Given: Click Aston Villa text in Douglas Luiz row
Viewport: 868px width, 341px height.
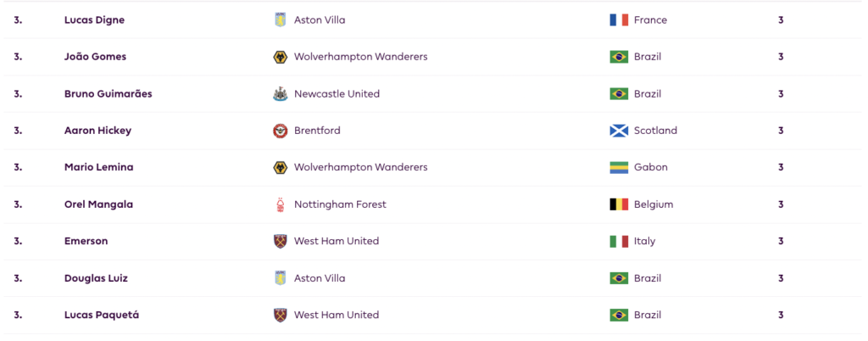Looking at the screenshot, I should coord(320,278).
